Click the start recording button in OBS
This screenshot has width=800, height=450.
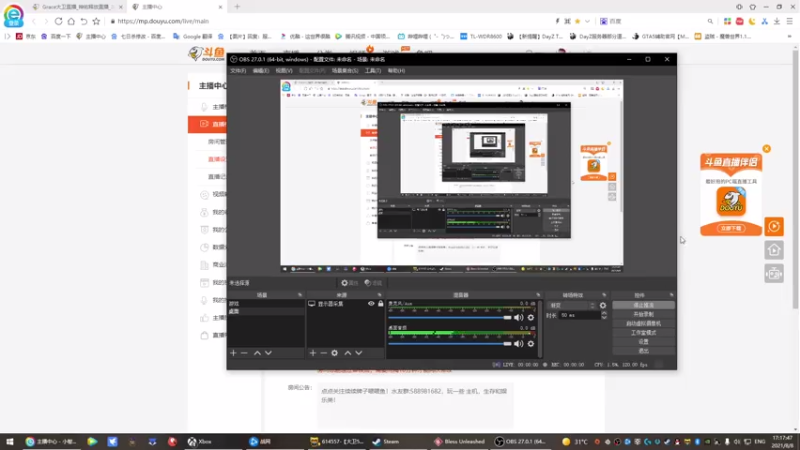pos(643,314)
